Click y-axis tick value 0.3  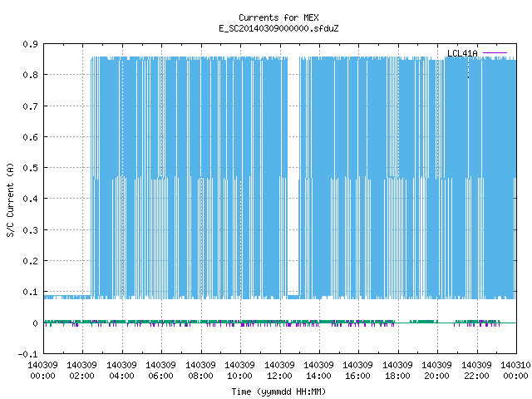tap(30, 230)
